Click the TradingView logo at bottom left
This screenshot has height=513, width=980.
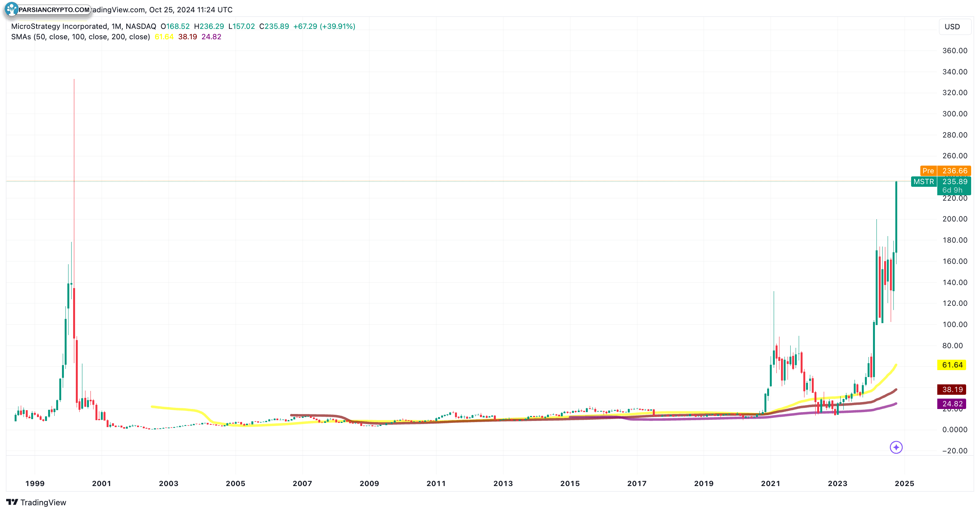[36, 502]
